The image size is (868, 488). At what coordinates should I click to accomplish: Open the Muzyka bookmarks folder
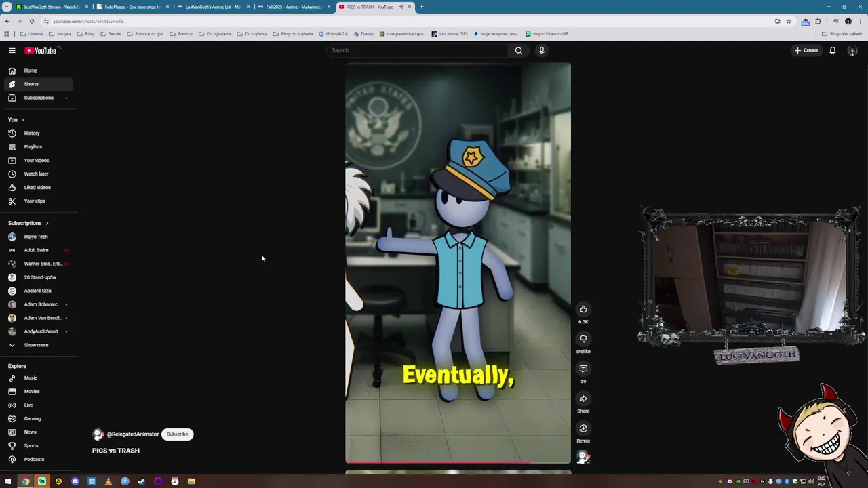[x=60, y=34]
